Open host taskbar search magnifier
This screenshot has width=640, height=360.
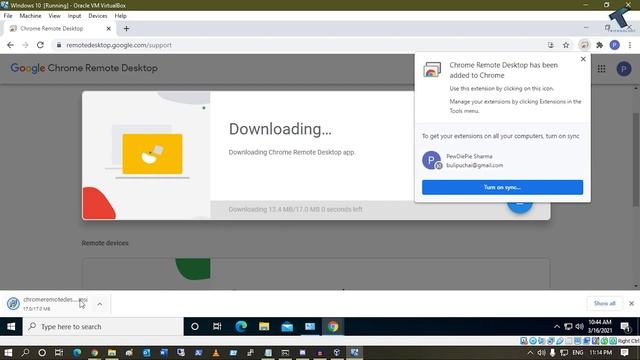coord(25,353)
